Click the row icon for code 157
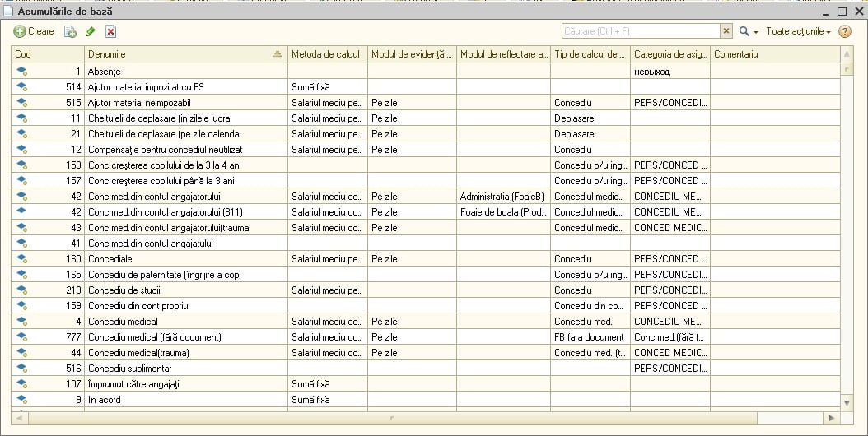Viewport: 868px width, 436px height. pos(22,180)
